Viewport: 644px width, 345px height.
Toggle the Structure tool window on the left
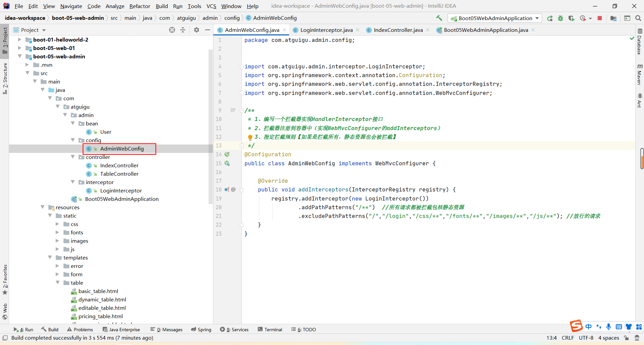(x=5, y=78)
